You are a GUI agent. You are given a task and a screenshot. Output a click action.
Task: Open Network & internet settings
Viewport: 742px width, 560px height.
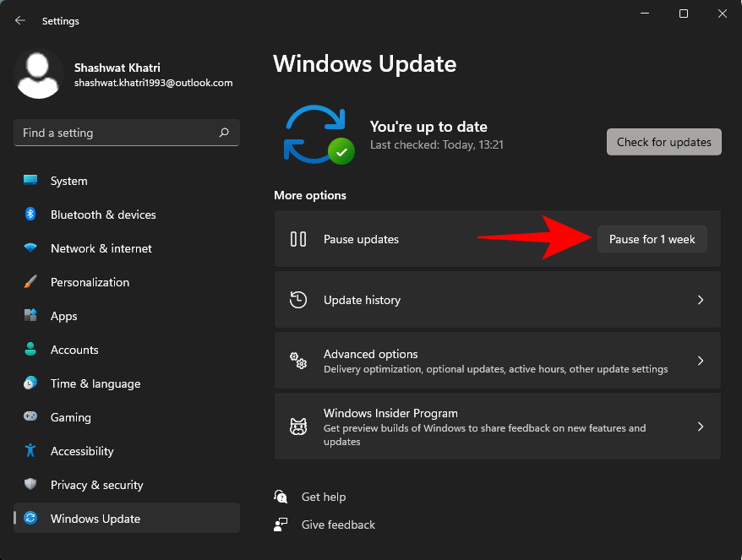29,248
